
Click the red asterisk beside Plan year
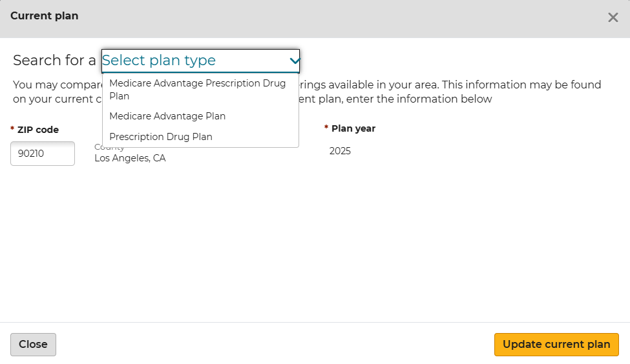[326, 128]
